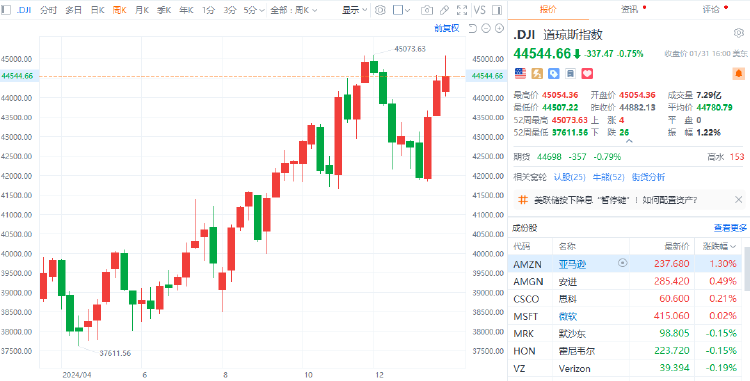Click 最新价 column header
Viewport: 750px width, 381px height.
677,246
